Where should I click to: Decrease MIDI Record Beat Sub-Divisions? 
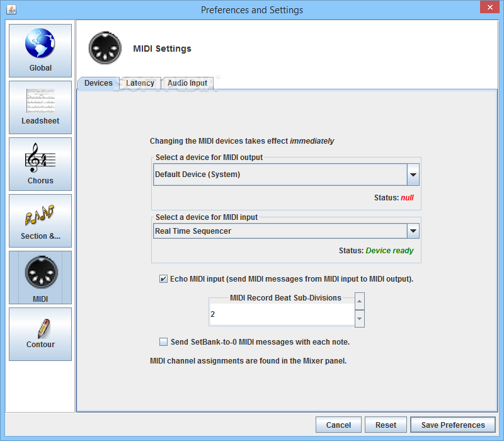point(359,319)
